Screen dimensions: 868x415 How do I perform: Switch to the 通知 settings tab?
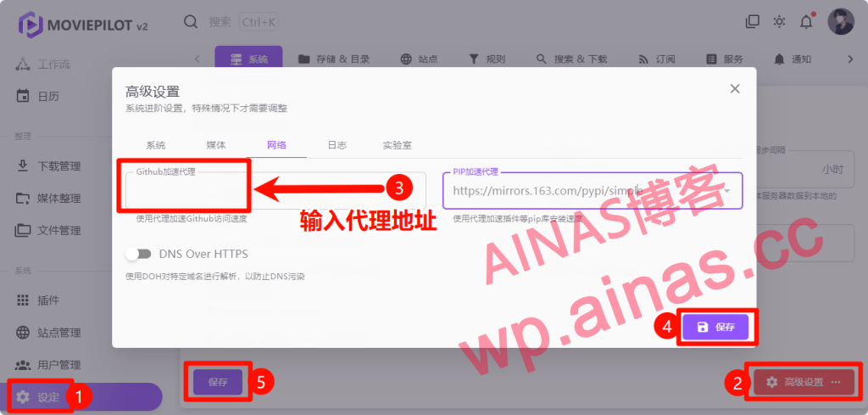click(793, 59)
